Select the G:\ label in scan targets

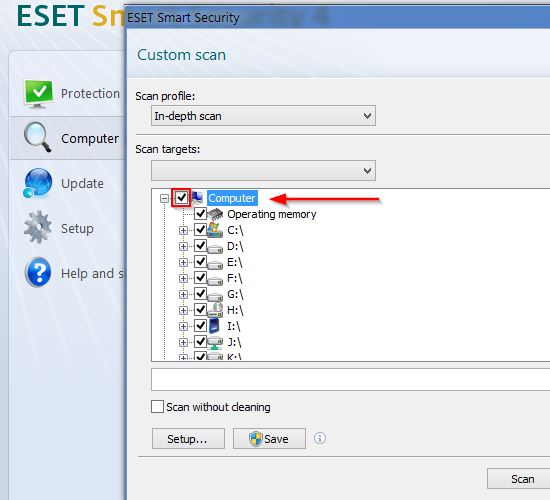coord(235,294)
